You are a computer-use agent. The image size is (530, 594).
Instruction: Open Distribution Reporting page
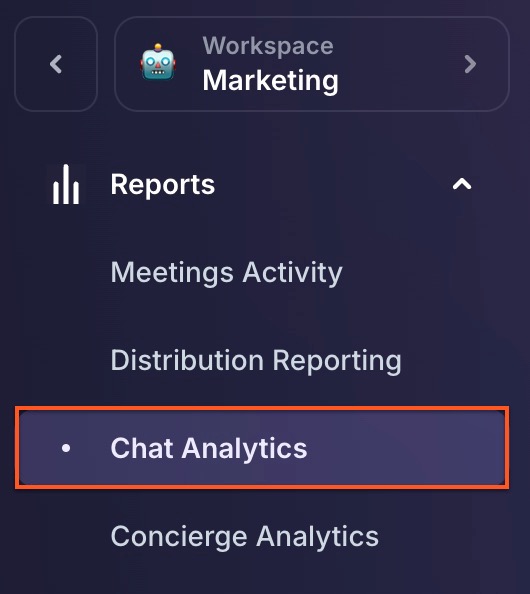(x=256, y=360)
